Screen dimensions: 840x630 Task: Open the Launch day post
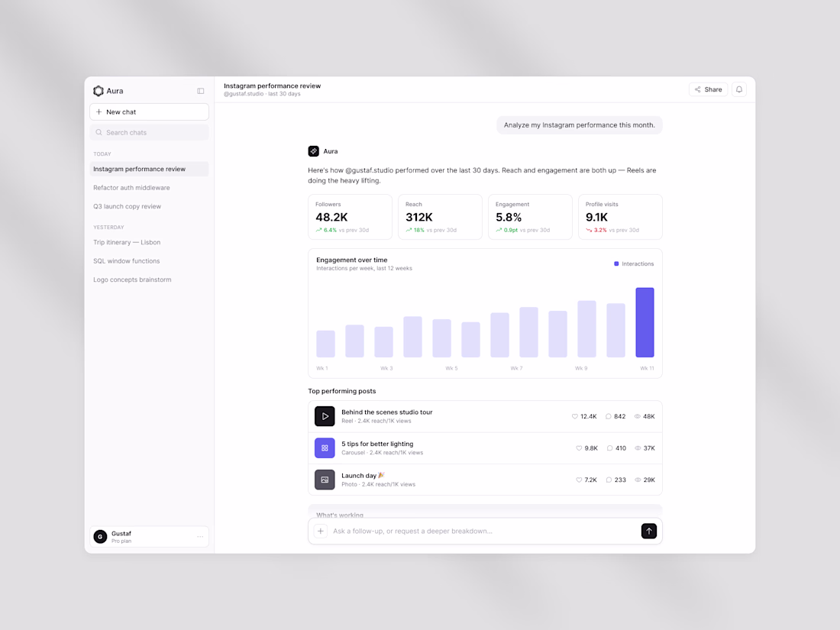coord(485,480)
